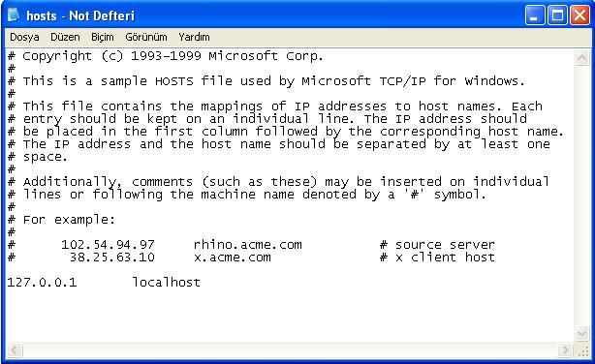This screenshot has width=595, height=364.
Task: Maximize the hosts Notepad window
Action: click(557, 15)
